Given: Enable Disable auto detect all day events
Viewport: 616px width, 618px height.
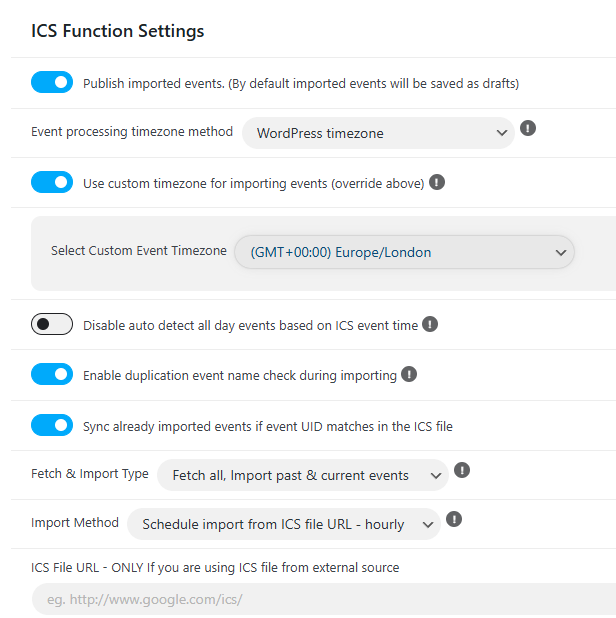Looking at the screenshot, I should [52, 324].
